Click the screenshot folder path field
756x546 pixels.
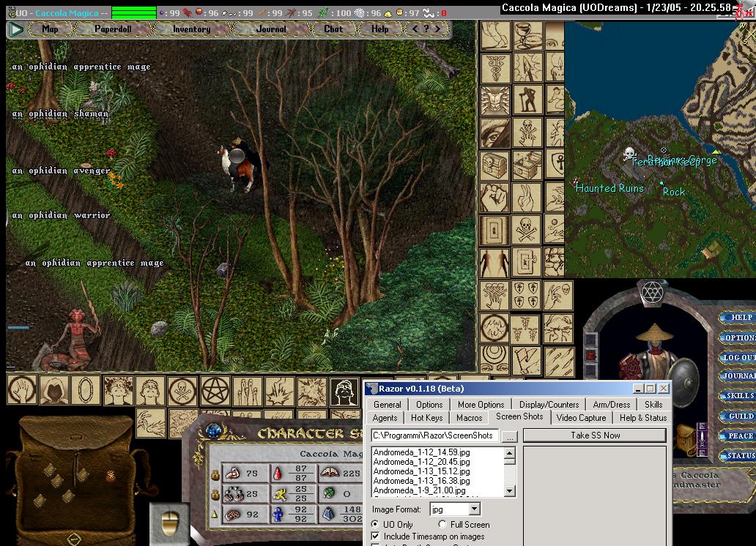pyautogui.click(x=434, y=435)
